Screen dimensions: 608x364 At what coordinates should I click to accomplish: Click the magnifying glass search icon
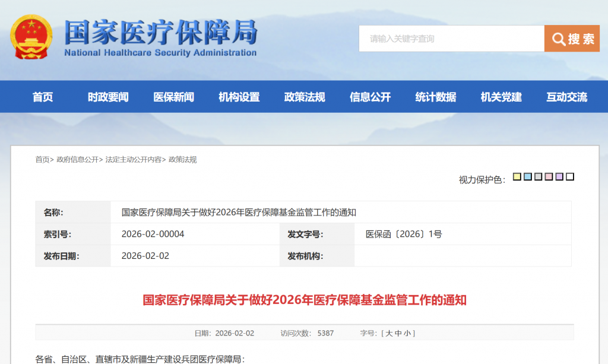point(558,39)
